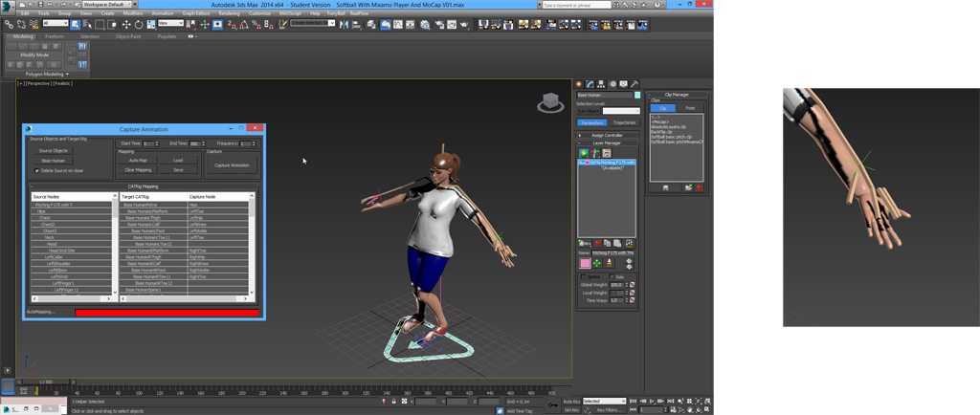This screenshot has width=980, height=415.
Task: Toggle Delete Source on close checkbox
Action: pos(37,170)
